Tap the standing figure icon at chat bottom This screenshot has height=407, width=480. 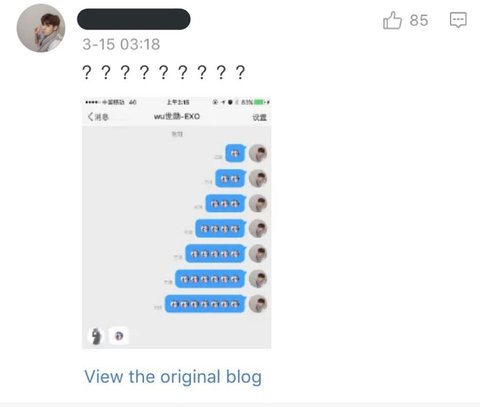tap(96, 336)
